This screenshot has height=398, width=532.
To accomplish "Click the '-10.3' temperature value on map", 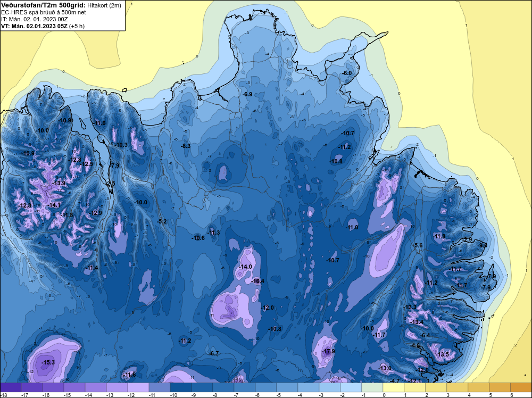I will (x=121, y=145).
